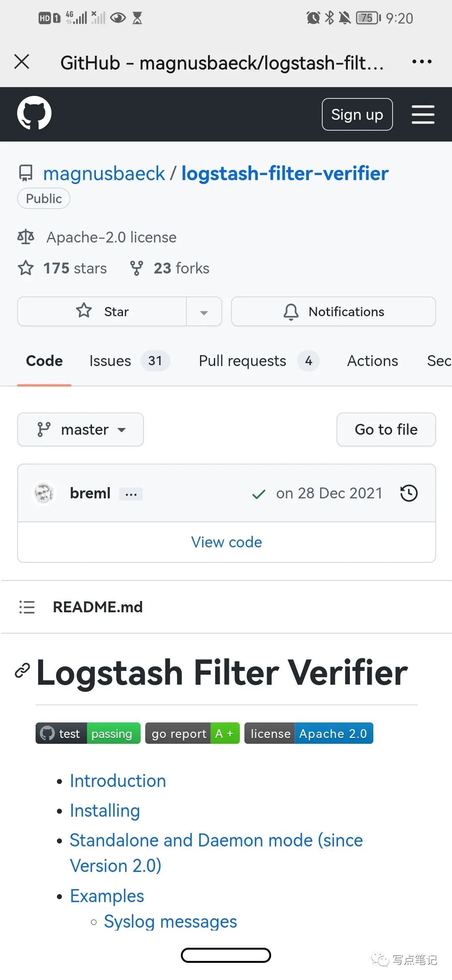Open the Pull requests tab
This screenshot has height=980, width=452.
pos(242,361)
